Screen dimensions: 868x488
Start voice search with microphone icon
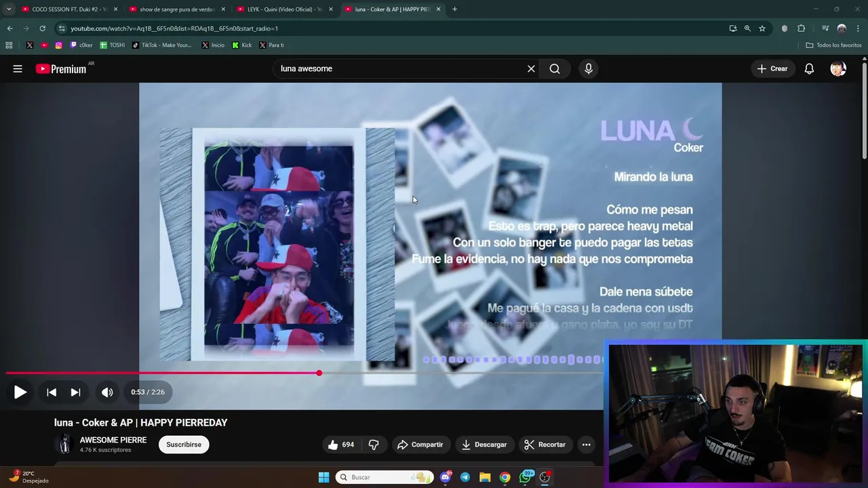[589, 68]
